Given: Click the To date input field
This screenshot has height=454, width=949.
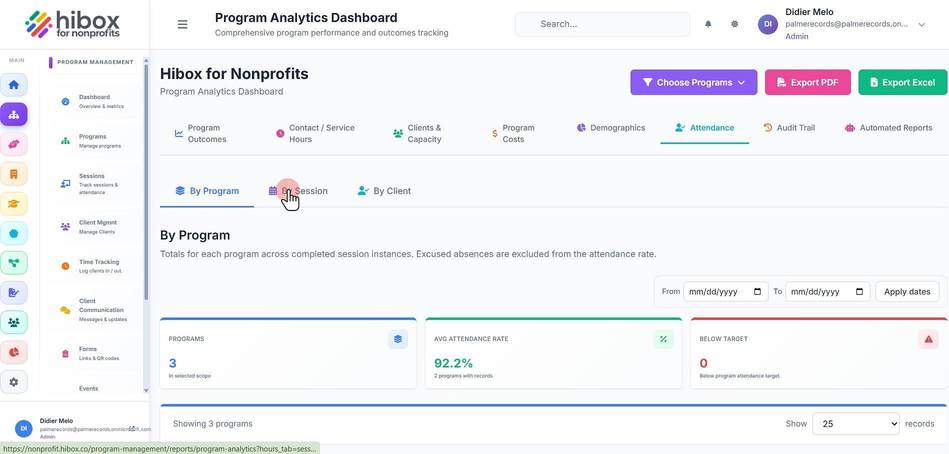Looking at the screenshot, I should [827, 292].
